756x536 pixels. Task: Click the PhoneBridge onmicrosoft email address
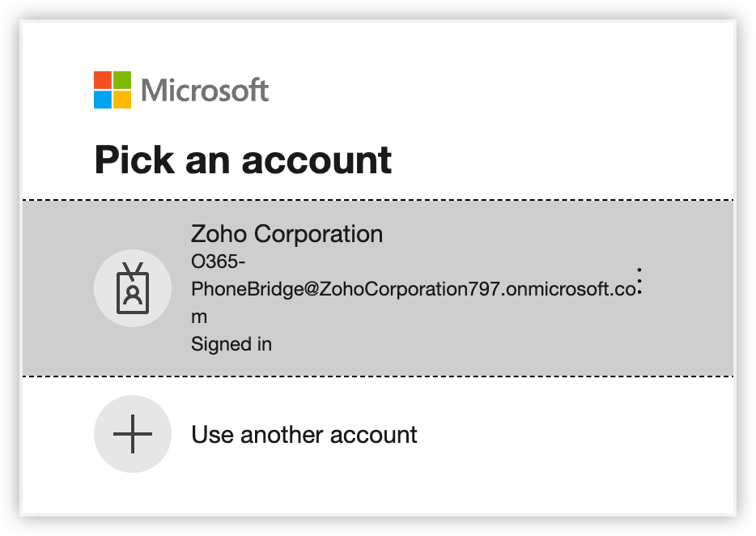413,289
